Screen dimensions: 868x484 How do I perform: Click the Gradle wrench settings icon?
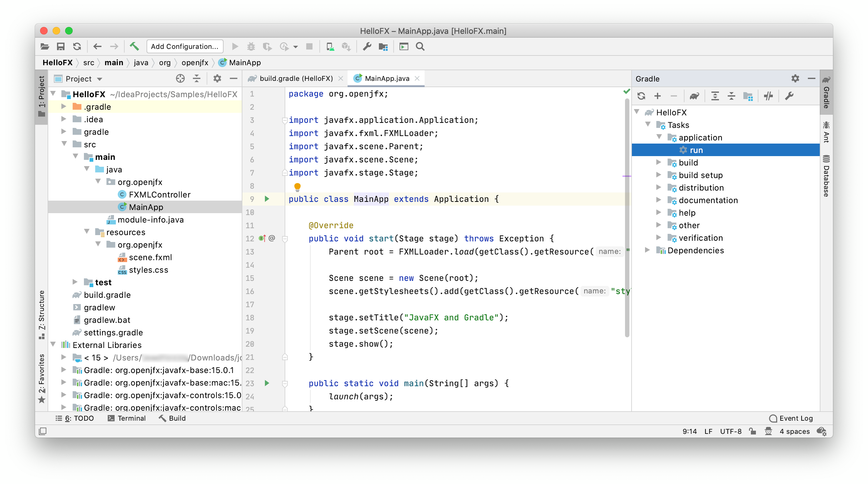[789, 96]
